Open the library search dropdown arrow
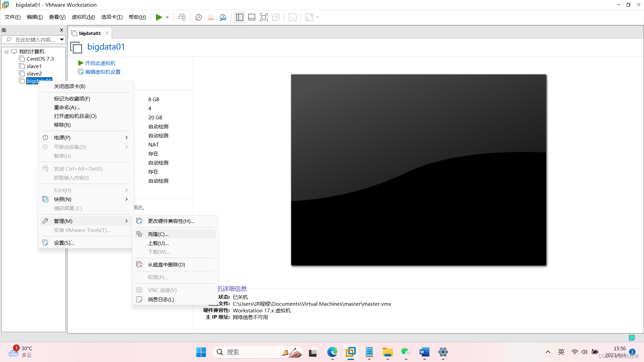This screenshot has height=362, width=644. point(62,40)
